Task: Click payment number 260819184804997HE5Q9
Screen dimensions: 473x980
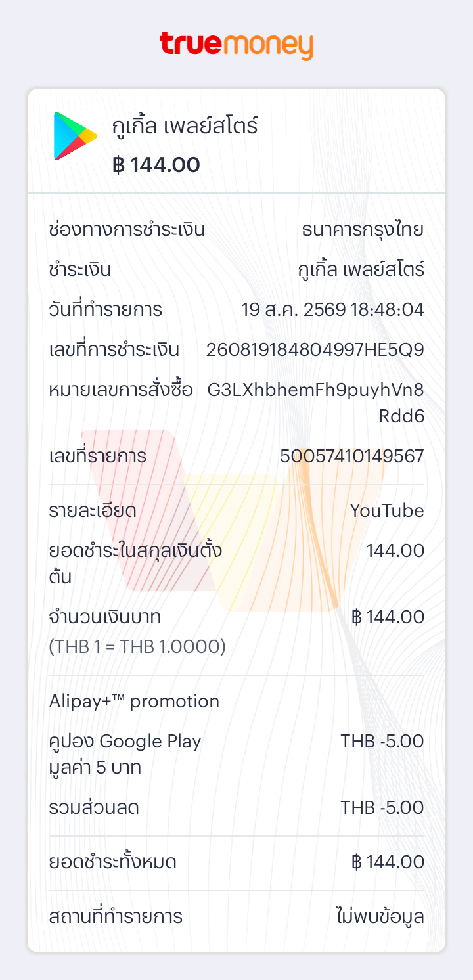Action: [x=315, y=350]
